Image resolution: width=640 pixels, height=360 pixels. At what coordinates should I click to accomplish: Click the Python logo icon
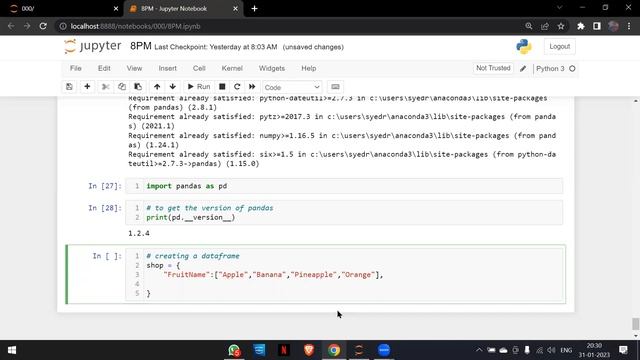point(524,47)
